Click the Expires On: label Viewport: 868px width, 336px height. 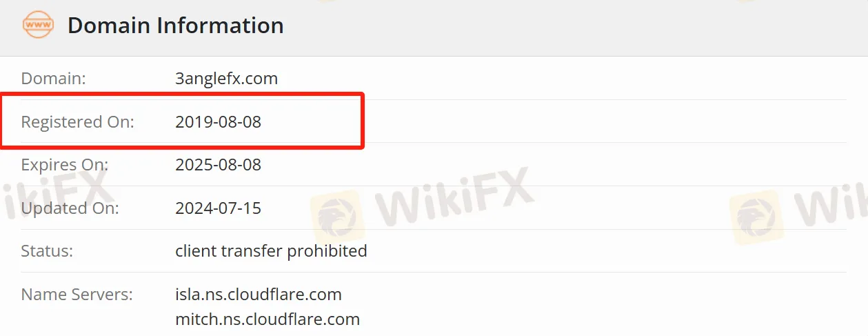pyautogui.click(x=65, y=165)
